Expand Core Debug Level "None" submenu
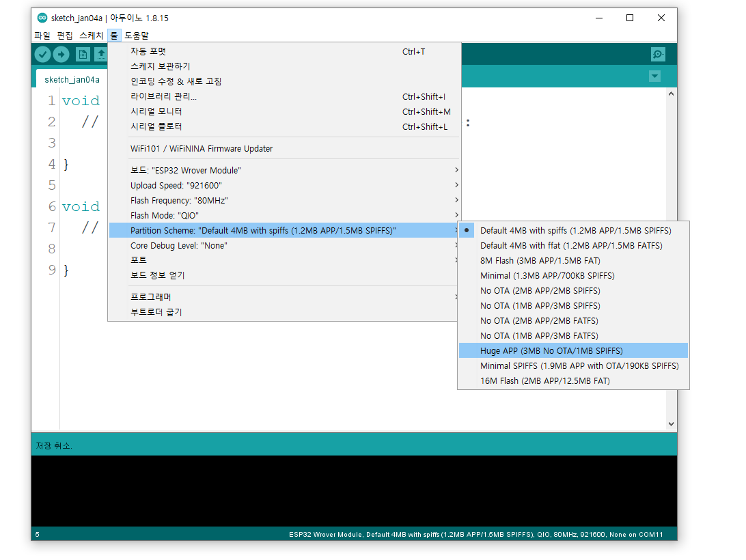This screenshot has height=560, width=746. point(284,245)
